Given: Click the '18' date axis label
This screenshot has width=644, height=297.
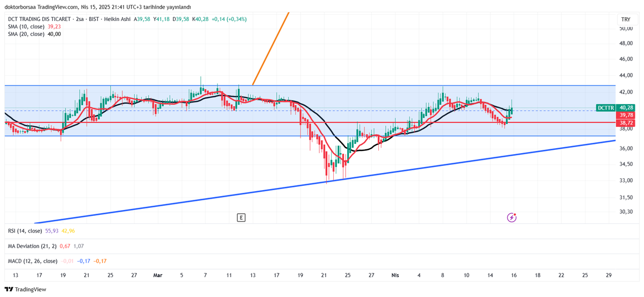Looking at the screenshot, I should tap(537, 275).
